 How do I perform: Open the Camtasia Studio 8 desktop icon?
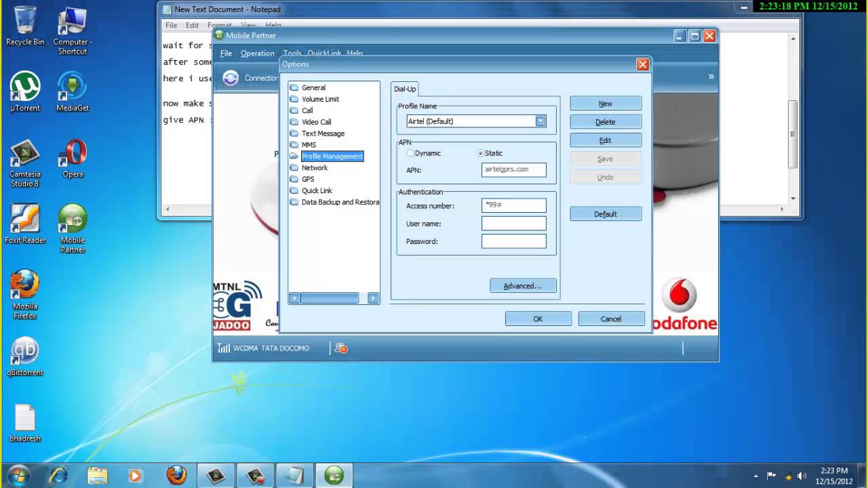25,163
